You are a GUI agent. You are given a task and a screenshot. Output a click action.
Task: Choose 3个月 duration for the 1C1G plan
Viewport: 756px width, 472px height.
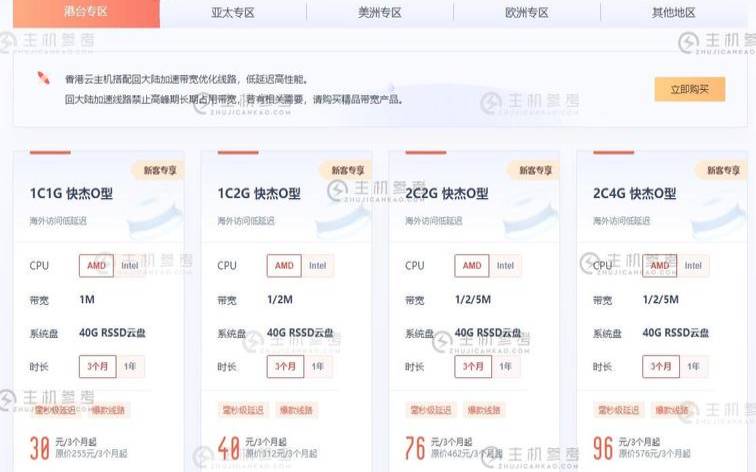coord(97,366)
